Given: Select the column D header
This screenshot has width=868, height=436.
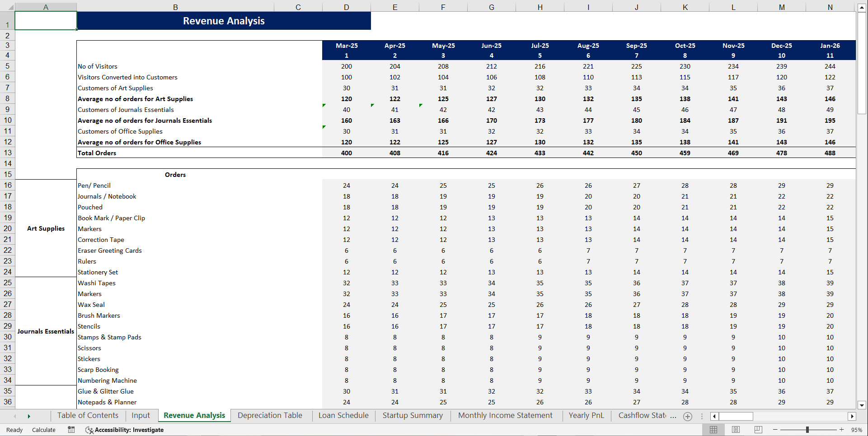Looking at the screenshot, I should tap(346, 7).
